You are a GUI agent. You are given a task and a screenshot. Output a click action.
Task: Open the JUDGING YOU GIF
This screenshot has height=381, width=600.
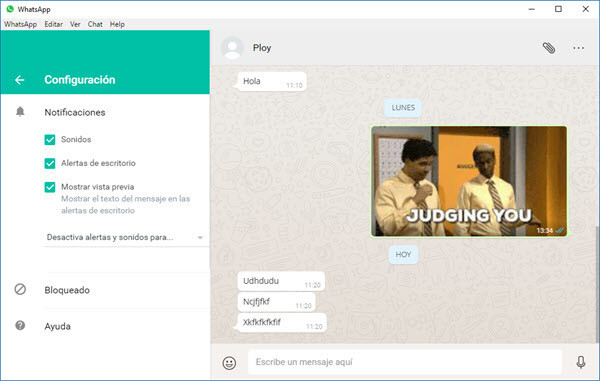(469, 181)
